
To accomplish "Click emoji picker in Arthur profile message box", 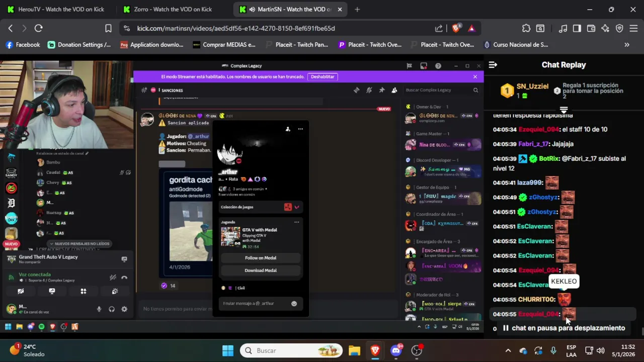I will [294, 304].
